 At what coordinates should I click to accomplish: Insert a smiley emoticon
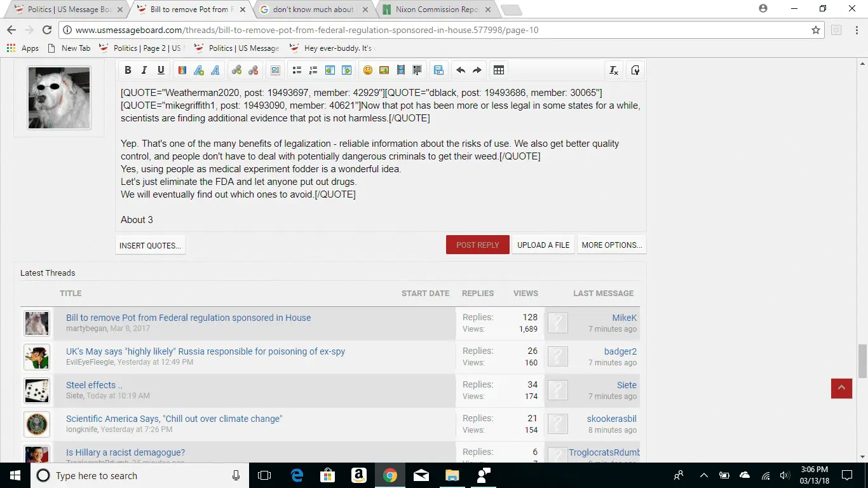(367, 71)
